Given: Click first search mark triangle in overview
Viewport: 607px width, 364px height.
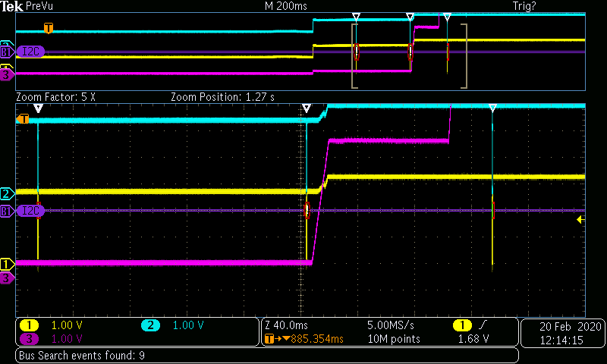Looking at the screenshot, I should (x=356, y=17).
